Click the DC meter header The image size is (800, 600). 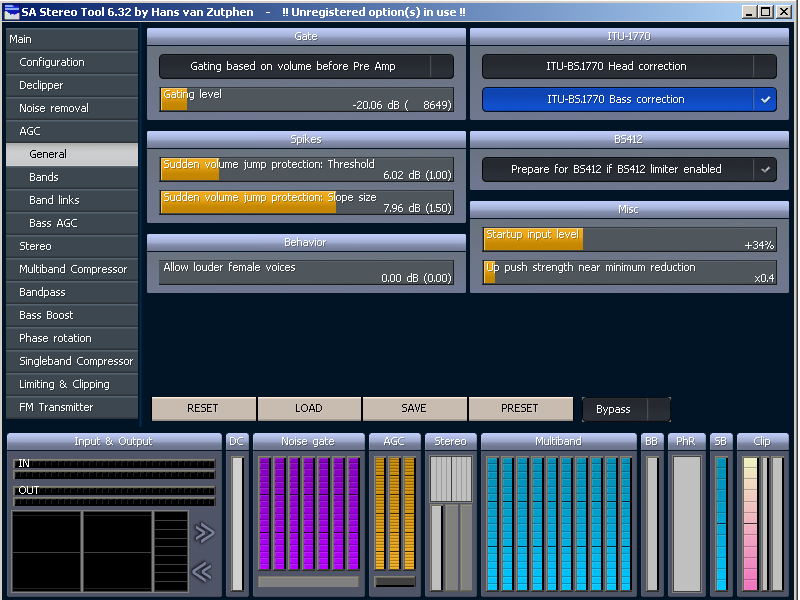(x=237, y=441)
